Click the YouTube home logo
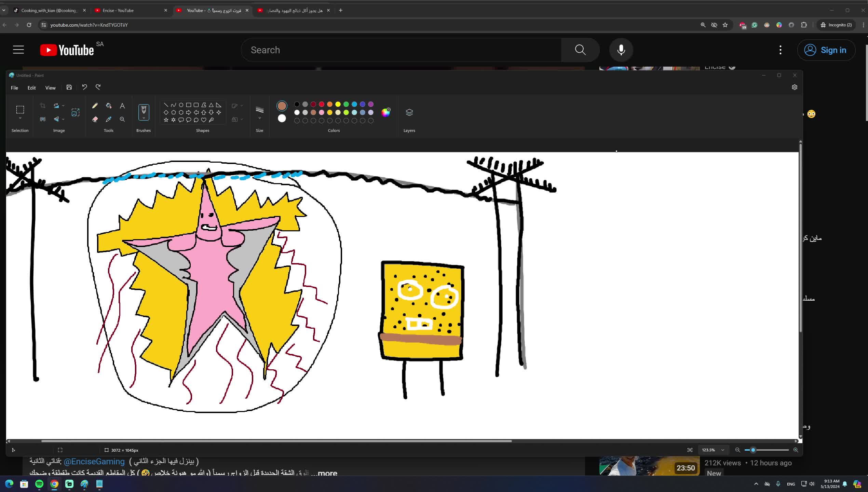This screenshot has width=868, height=492. click(67, 50)
